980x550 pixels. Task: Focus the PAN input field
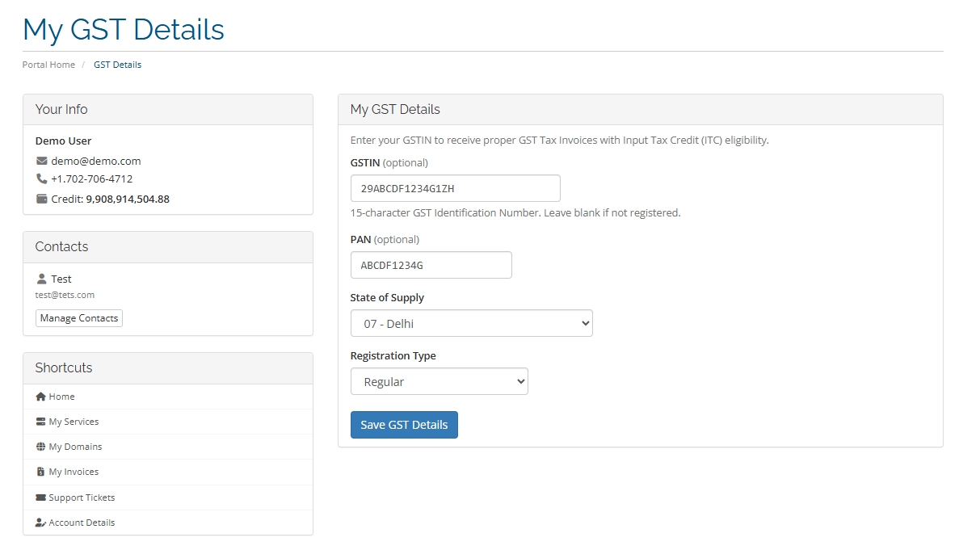431,265
